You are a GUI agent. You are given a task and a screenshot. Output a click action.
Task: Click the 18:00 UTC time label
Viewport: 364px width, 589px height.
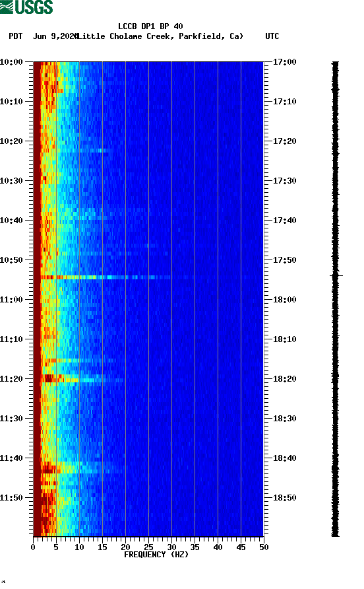(284, 300)
